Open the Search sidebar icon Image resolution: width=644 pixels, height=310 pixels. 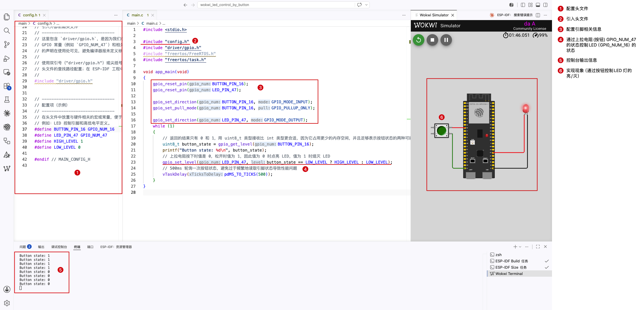(x=7, y=31)
